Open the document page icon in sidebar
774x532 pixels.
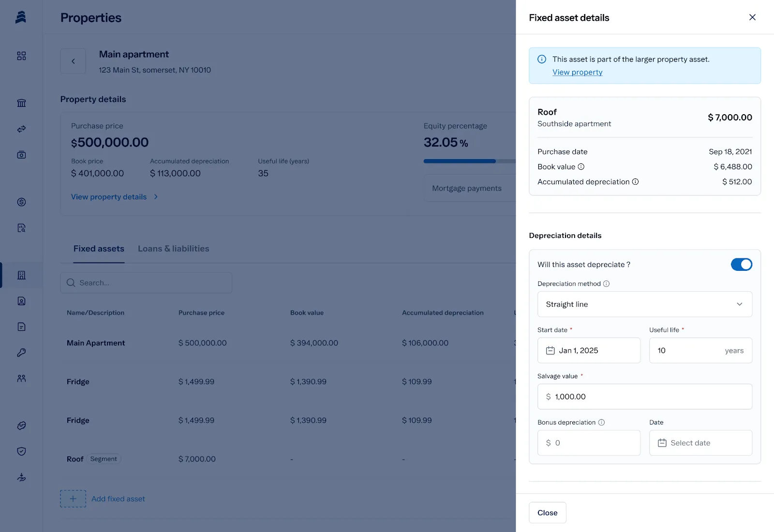pyautogui.click(x=21, y=327)
